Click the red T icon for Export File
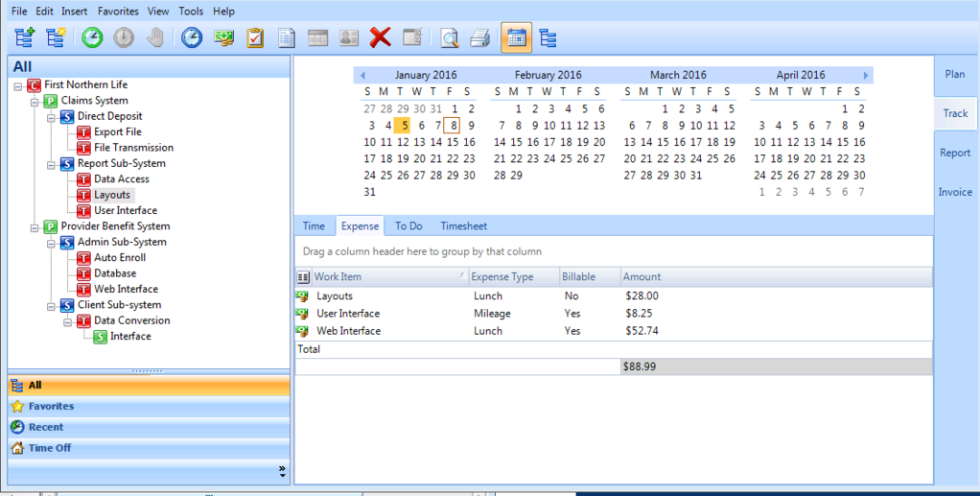Screen dimensions: 980x496 click(x=83, y=132)
